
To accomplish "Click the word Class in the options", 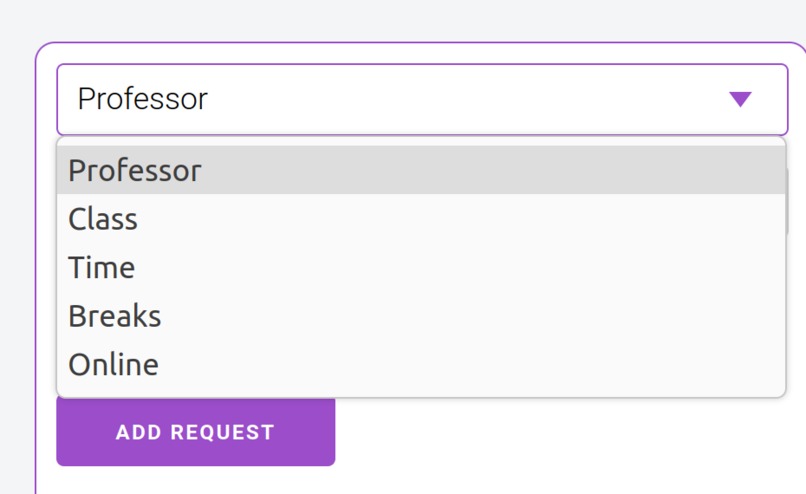I will click(x=103, y=219).
